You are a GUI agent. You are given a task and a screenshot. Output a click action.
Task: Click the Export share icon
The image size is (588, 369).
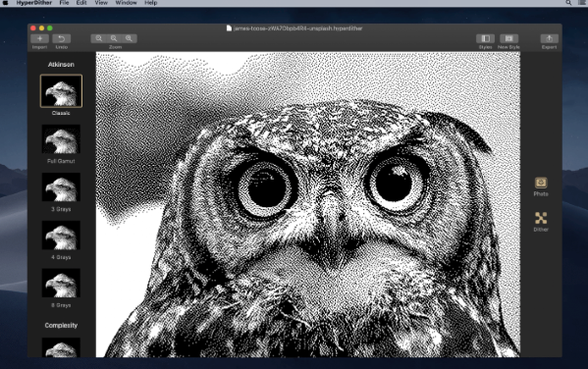[549, 38]
